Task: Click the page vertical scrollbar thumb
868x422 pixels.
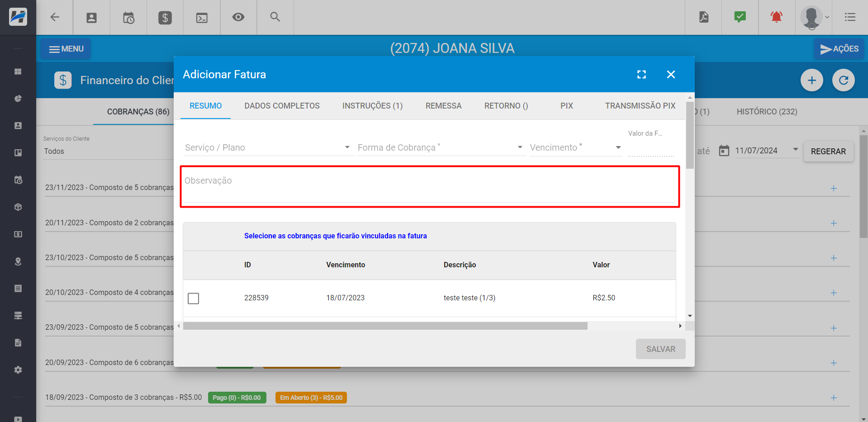Action: [863, 186]
